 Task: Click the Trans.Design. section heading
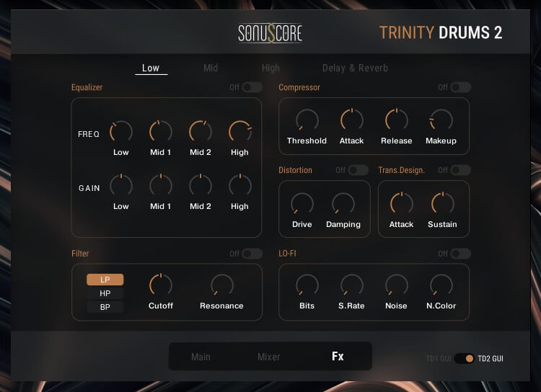point(402,170)
